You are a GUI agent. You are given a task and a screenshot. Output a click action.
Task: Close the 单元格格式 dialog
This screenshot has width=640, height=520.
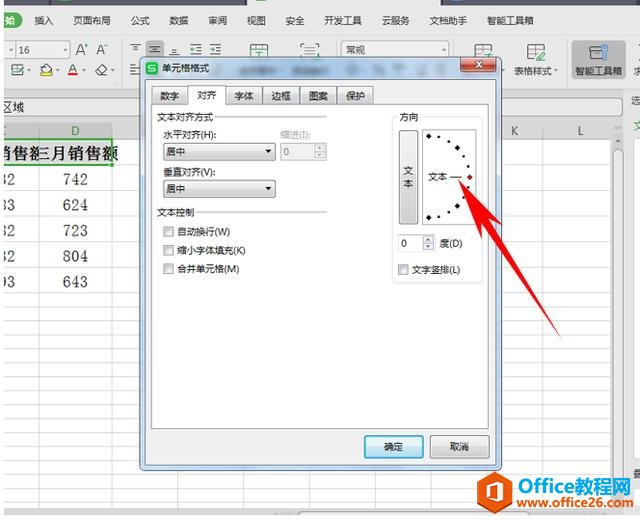click(x=478, y=65)
